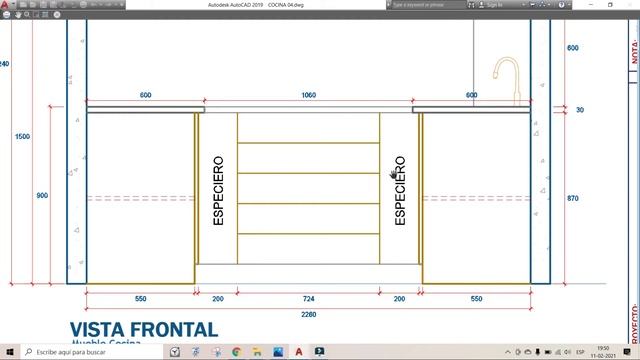Screen dimensions: 640x360
Task: Open the clock app icon on the taskbar
Action: 175,352
